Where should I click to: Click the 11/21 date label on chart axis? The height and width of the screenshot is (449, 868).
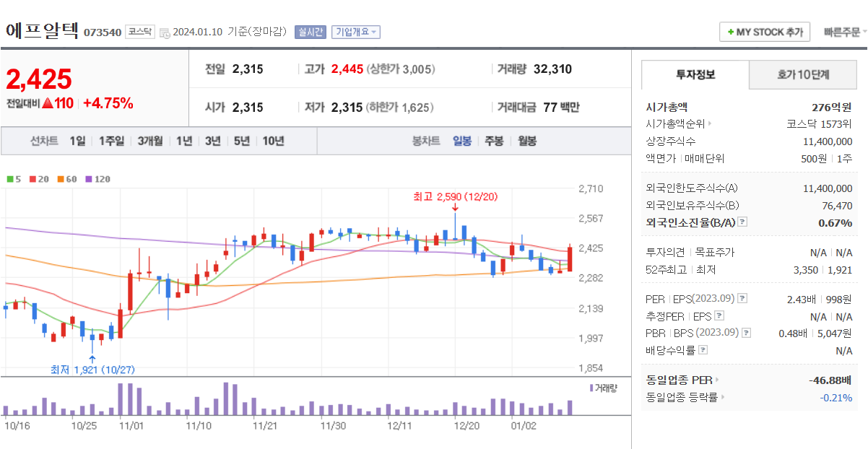(265, 425)
